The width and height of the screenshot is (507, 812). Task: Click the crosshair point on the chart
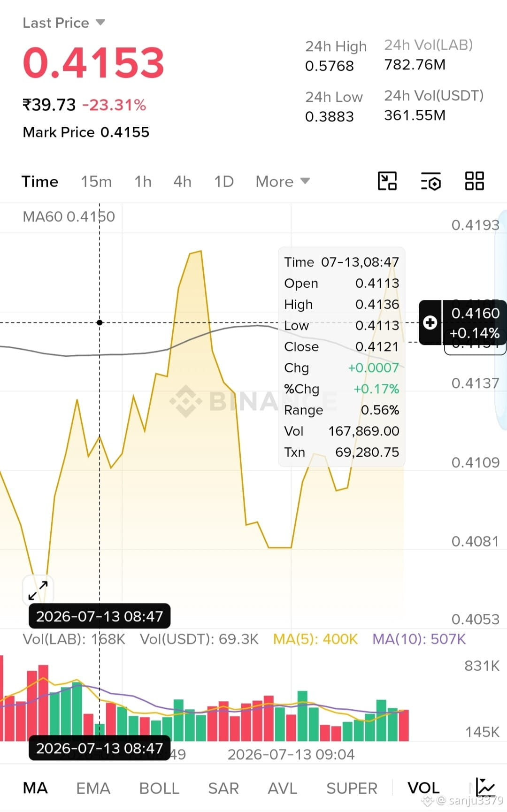coord(100,322)
